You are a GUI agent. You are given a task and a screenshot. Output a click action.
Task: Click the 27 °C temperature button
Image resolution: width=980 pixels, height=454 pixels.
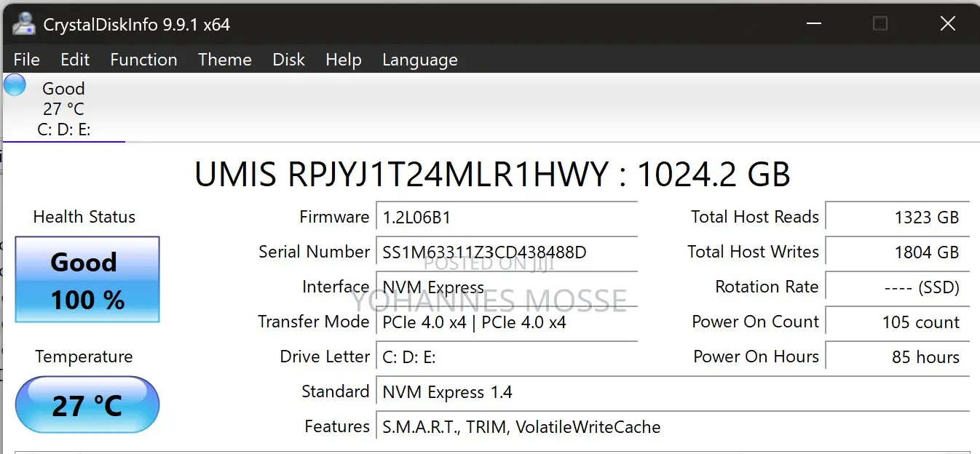[87, 405]
